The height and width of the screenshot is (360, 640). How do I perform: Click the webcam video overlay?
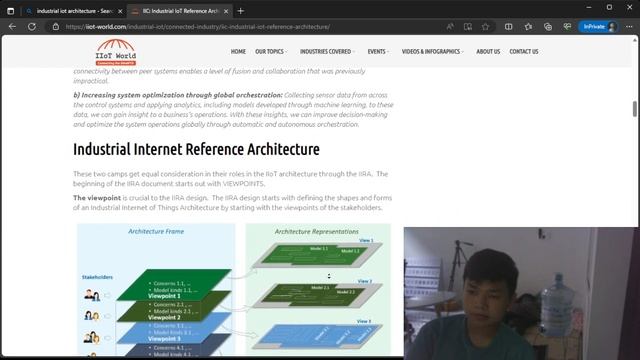point(521,293)
